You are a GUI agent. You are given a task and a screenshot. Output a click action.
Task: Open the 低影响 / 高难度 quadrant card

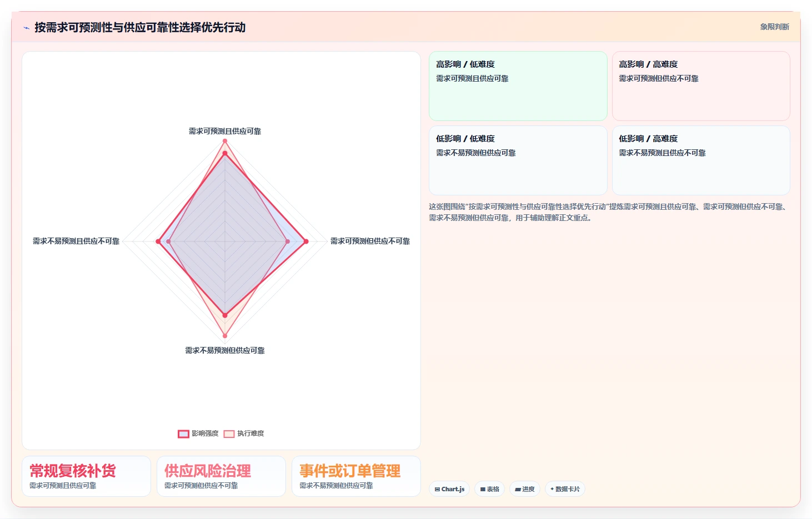[x=701, y=160]
